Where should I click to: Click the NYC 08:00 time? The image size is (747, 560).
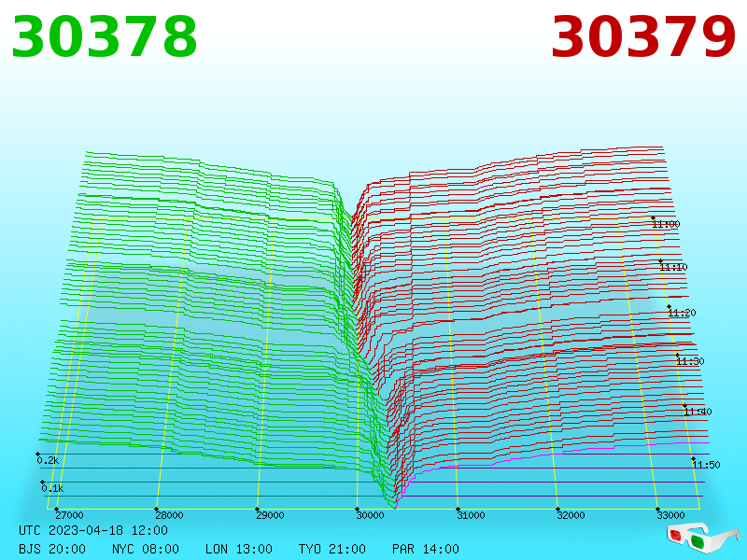[146, 549]
